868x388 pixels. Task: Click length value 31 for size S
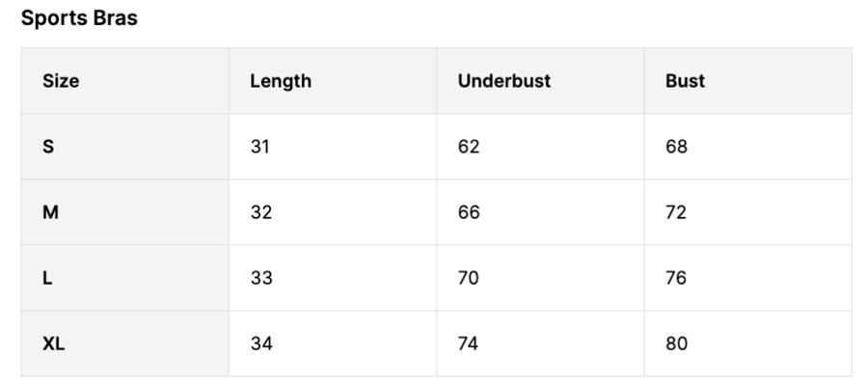(x=259, y=147)
